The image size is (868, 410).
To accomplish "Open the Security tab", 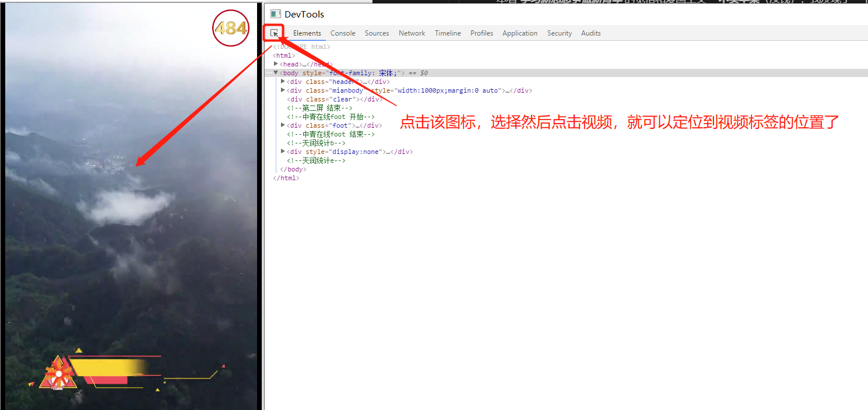I will pos(559,33).
